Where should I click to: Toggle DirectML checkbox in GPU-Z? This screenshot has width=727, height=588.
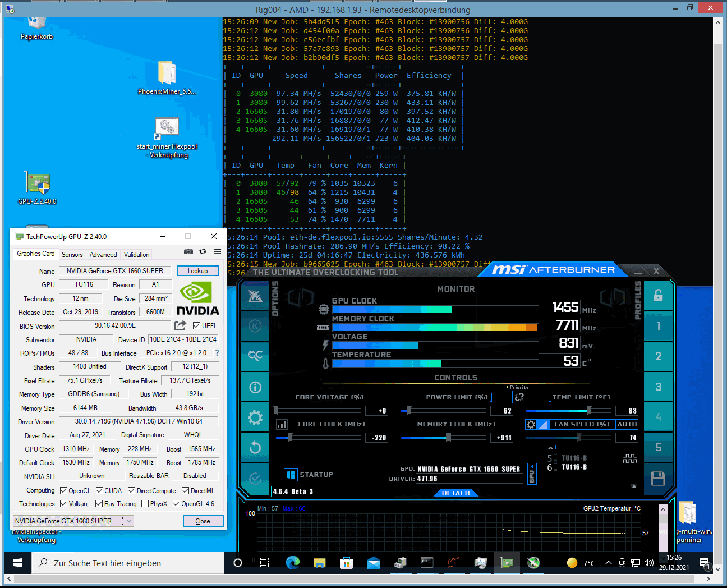coord(185,490)
